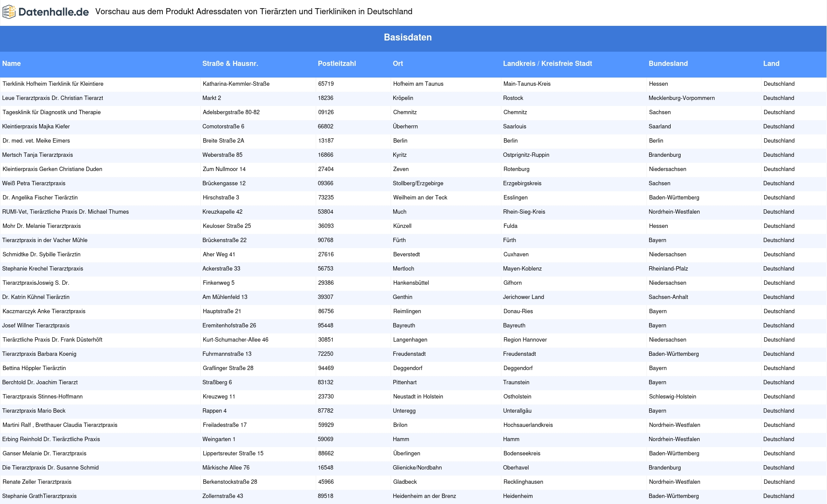Click Deutschland in the Hofheim row
The height and width of the screenshot is (504, 827).
779,84
